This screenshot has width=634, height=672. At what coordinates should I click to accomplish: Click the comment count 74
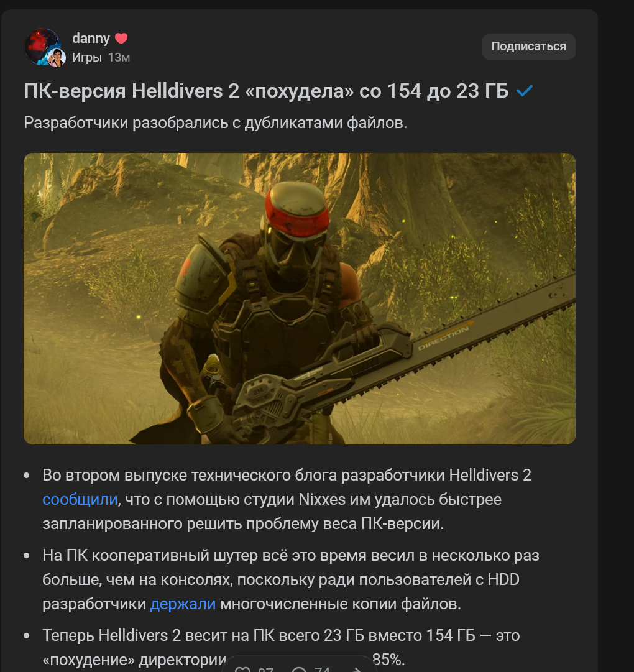[x=322, y=669]
